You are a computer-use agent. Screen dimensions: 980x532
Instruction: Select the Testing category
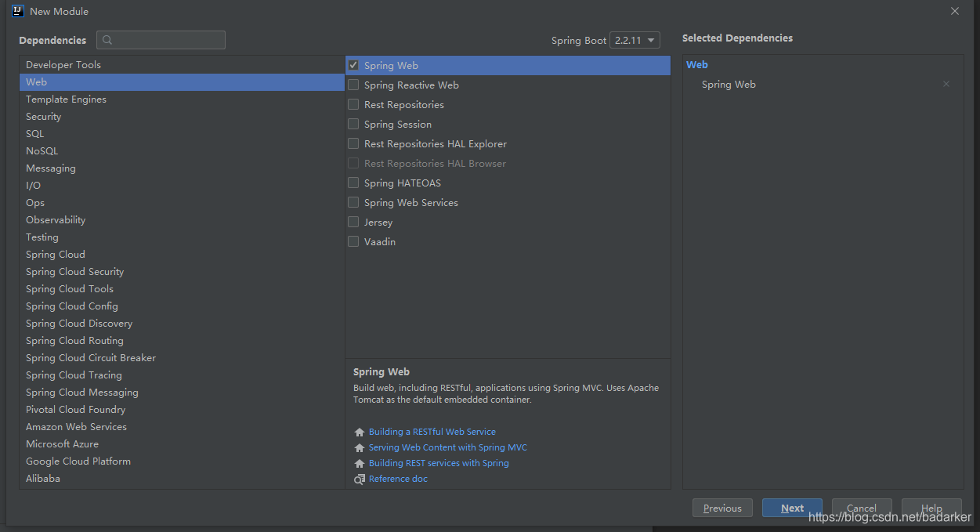(182, 237)
